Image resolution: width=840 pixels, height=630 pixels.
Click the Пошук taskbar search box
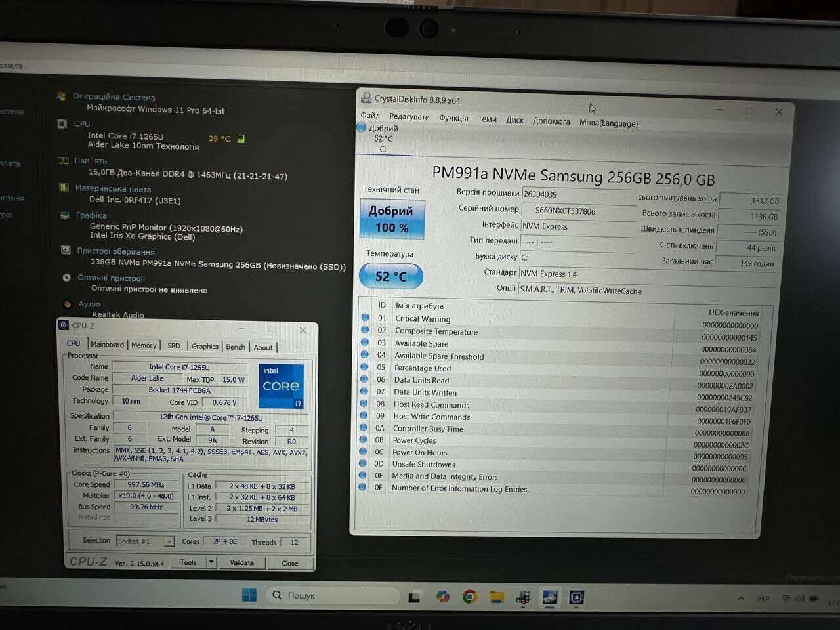[335, 595]
